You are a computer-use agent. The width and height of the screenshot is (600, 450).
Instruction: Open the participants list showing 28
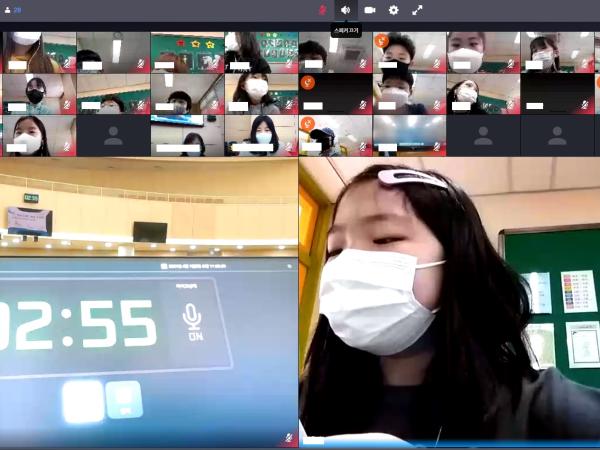coord(14,10)
